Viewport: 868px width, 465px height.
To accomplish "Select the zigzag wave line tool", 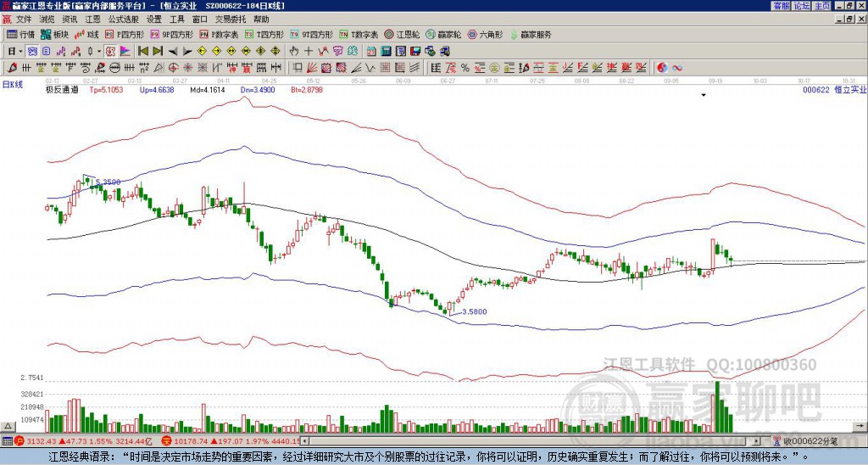I will click(370, 68).
